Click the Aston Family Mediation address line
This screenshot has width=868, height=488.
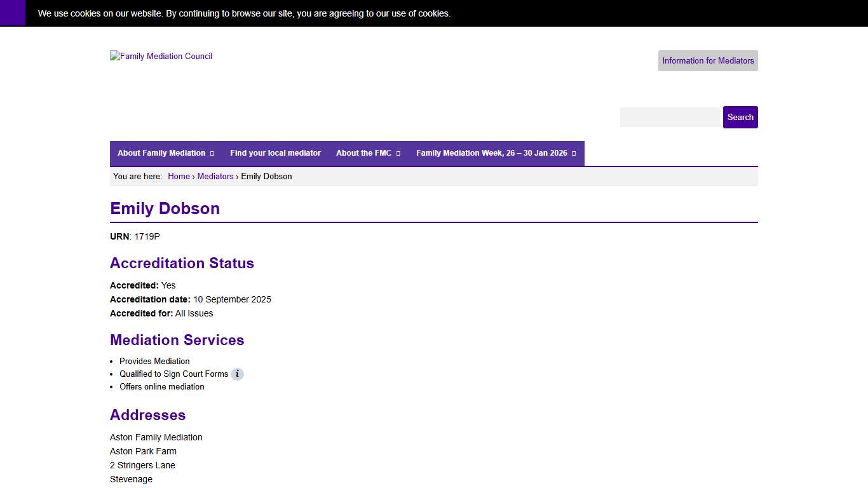pos(156,438)
